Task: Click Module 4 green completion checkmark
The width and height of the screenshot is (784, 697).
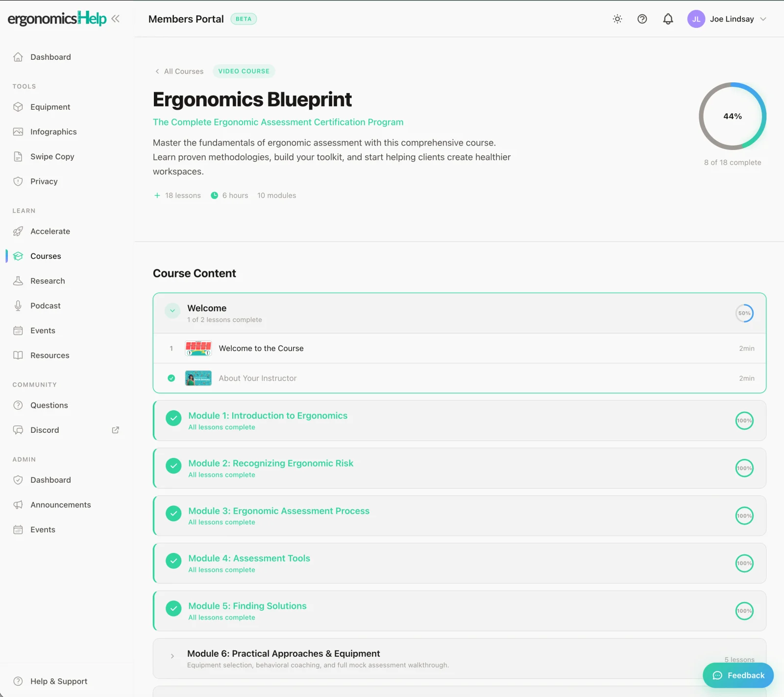Action: (173, 561)
